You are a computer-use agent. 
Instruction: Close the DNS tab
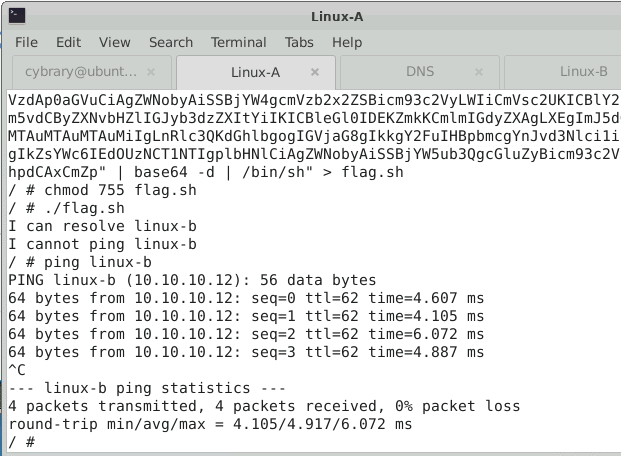click(x=480, y=72)
